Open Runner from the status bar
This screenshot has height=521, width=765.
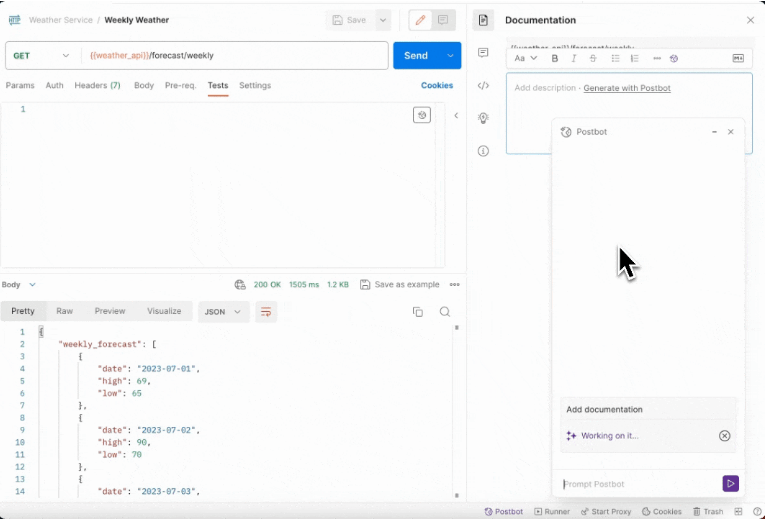(552, 511)
